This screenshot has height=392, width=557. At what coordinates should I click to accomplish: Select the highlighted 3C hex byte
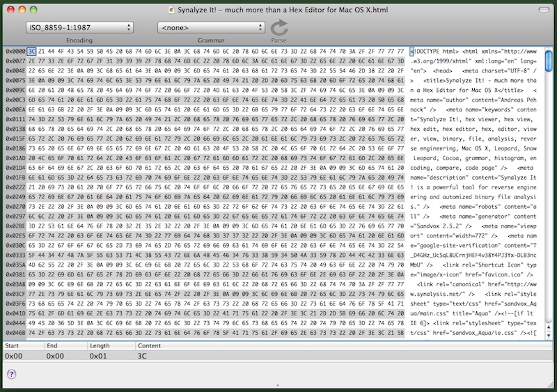click(32, 52)
